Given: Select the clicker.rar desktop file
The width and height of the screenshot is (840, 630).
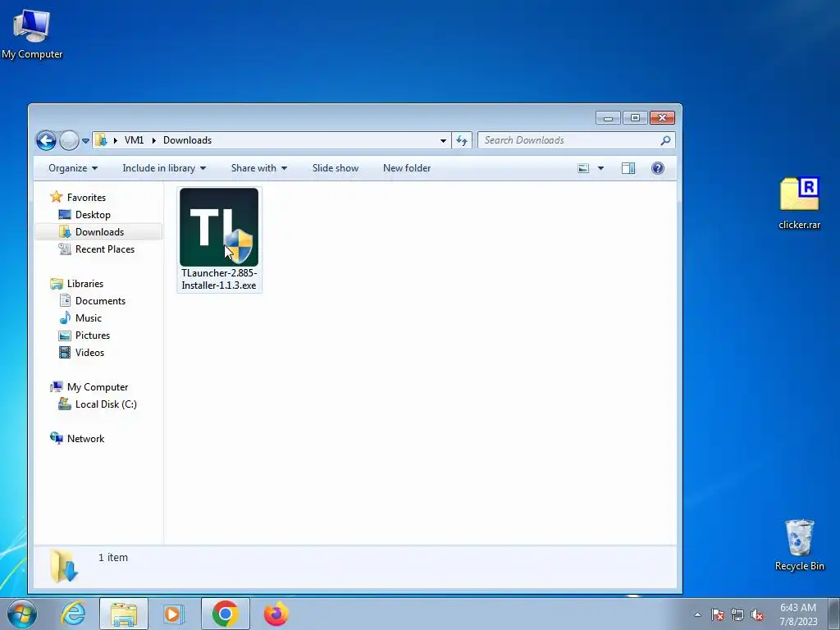Looking at the screenshot, I should [799, 203].
